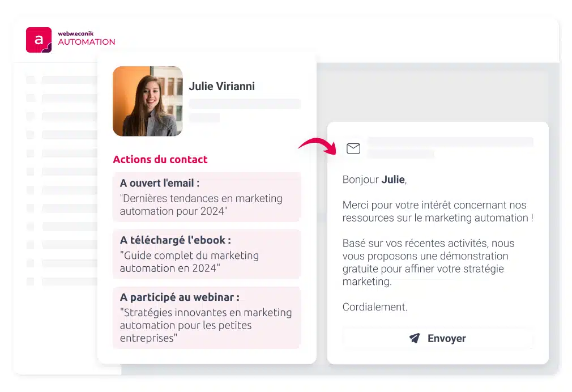
Task: Tick the topmost square in the left sidebar list
Action: pos(31,80)
